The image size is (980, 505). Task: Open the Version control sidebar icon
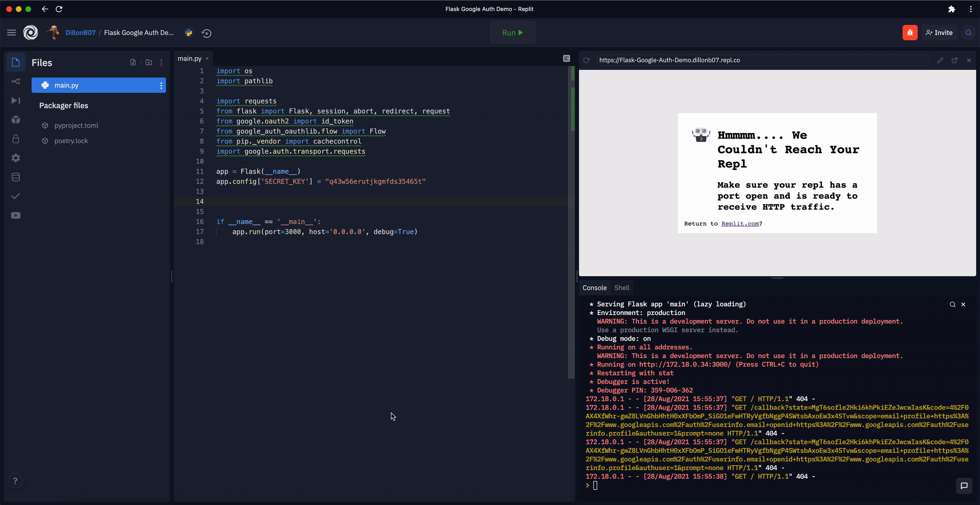pyautogui.click(x=16, y=81)
